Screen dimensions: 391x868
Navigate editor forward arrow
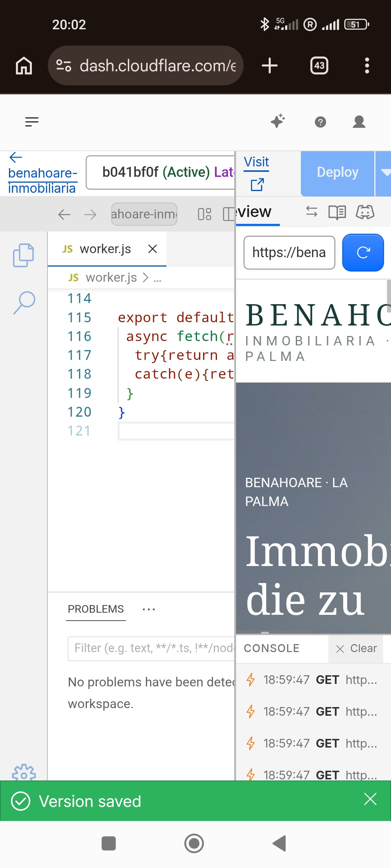pyautogui.click(x=90, y=214)
